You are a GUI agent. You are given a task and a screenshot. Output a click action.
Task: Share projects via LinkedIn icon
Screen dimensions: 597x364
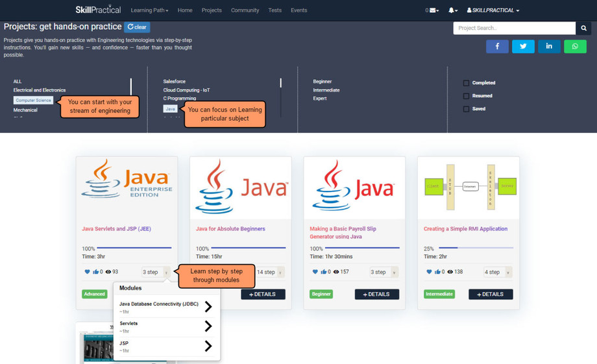point(549,46)
